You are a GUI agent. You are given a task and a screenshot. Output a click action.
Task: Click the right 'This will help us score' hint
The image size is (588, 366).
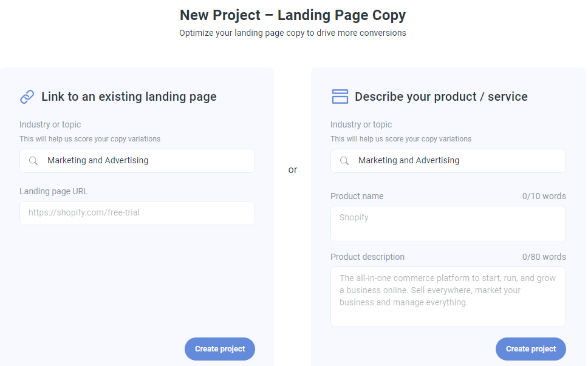coord(401,139)
